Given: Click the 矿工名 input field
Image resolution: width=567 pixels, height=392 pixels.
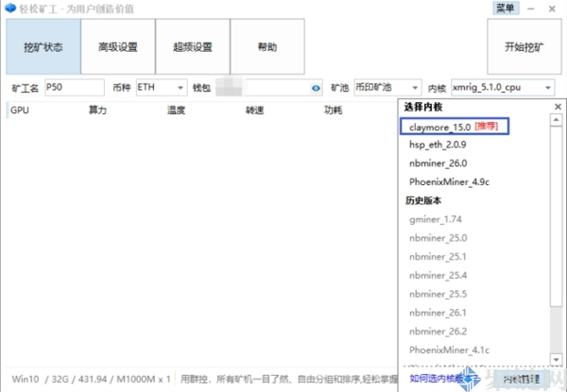Looking at the screenshot, I should coord(75,88).
